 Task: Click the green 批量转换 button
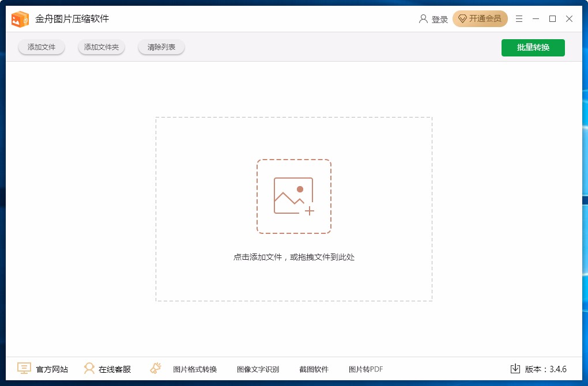[x=533, y=47]
